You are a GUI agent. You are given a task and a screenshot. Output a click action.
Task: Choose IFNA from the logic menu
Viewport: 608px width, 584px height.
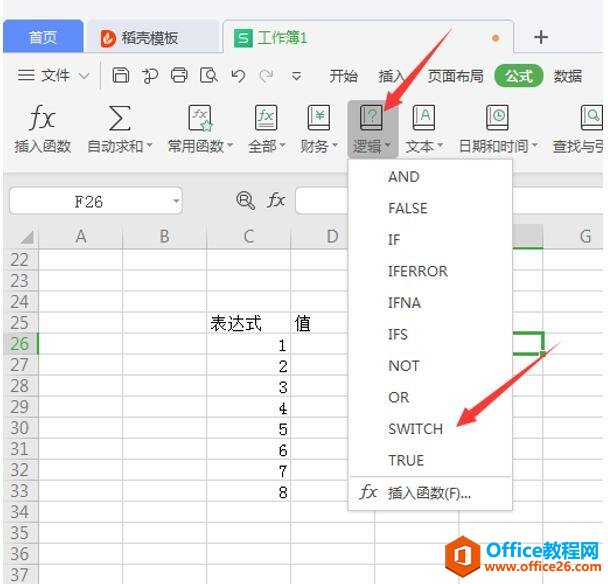430,303
